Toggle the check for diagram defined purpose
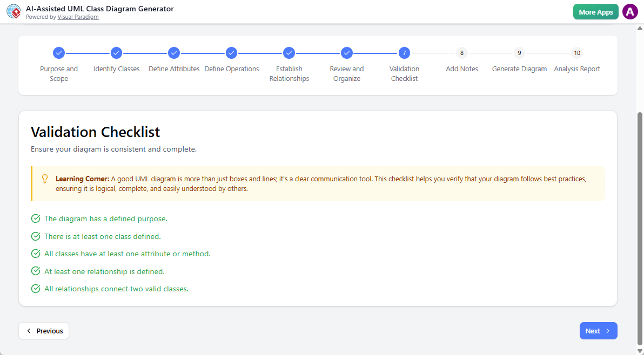The image size is (644, 355). (x=36, y=219)
